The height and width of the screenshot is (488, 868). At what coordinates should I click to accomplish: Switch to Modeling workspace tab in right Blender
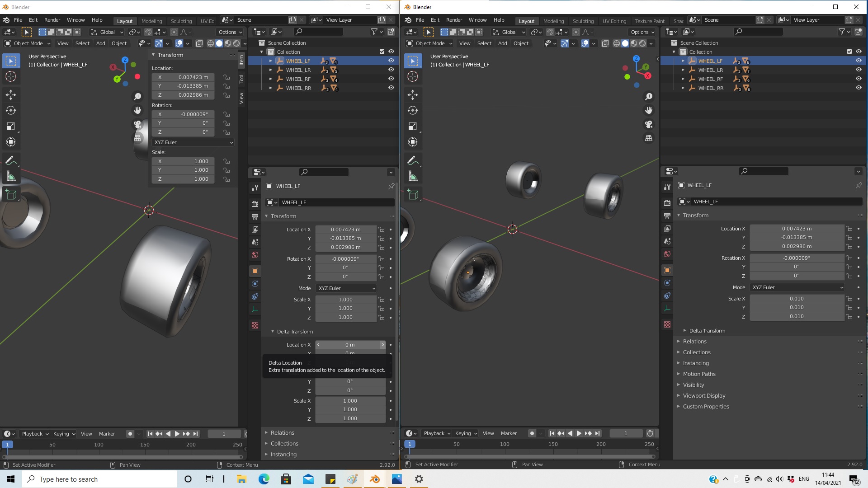coord(553,21)
